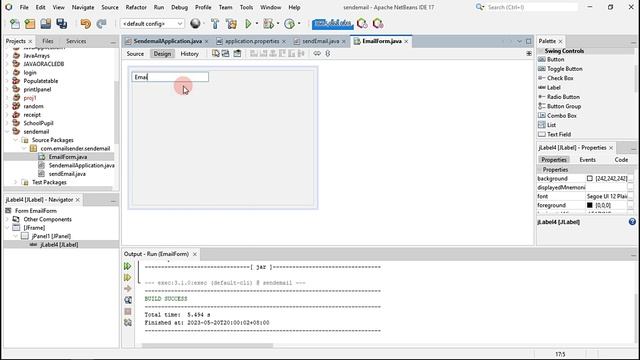This screenshot has height=360, width=640.
Task: Switch to the Services panel tab
Action: coord(76,41)
